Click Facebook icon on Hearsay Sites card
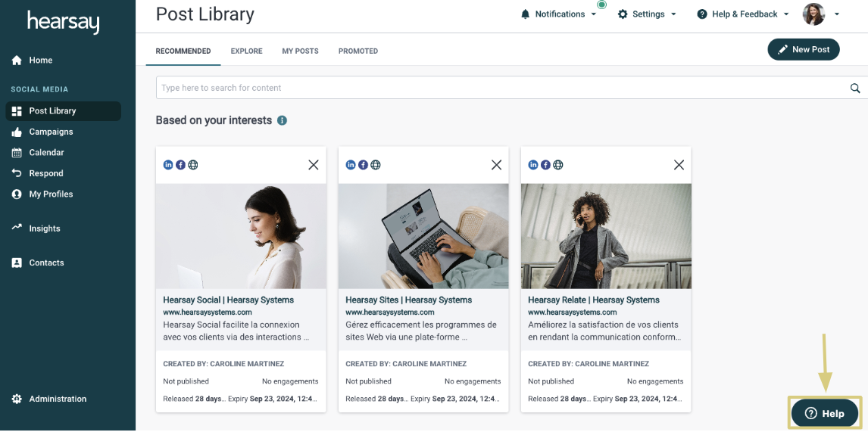 [x=363, y=165]
